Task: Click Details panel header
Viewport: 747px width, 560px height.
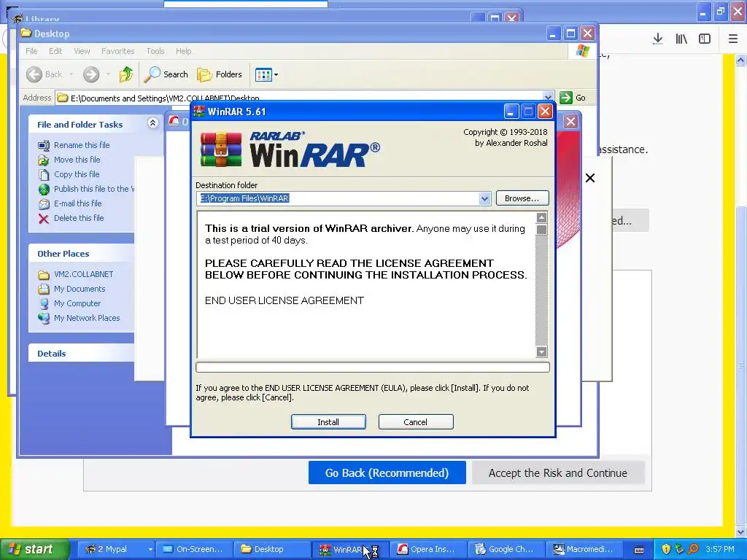Action: pyautogui.click(x=82, y=354)
